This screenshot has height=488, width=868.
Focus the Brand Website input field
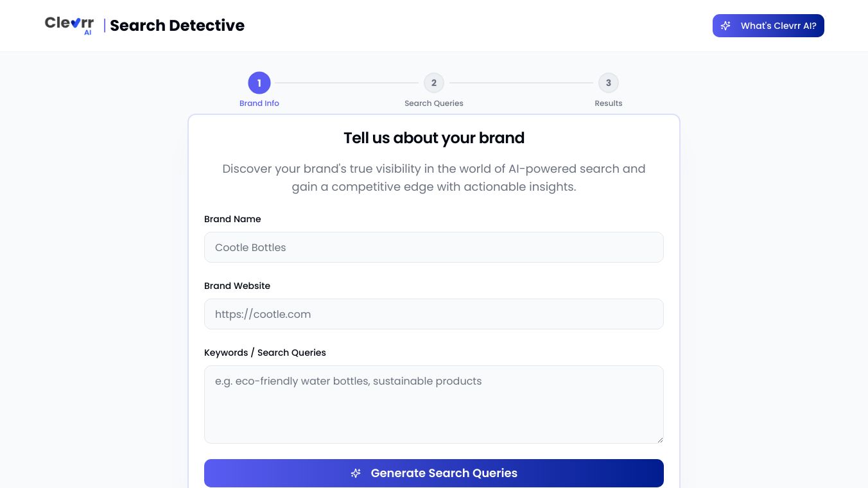(x=434, y=314)
